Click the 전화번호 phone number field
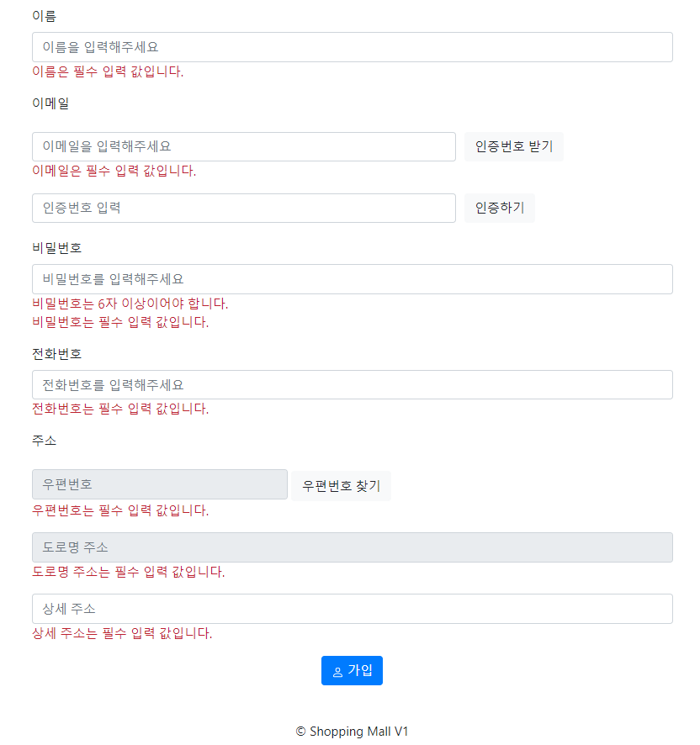The image size is (700, 745). click(x=352, y=384)
